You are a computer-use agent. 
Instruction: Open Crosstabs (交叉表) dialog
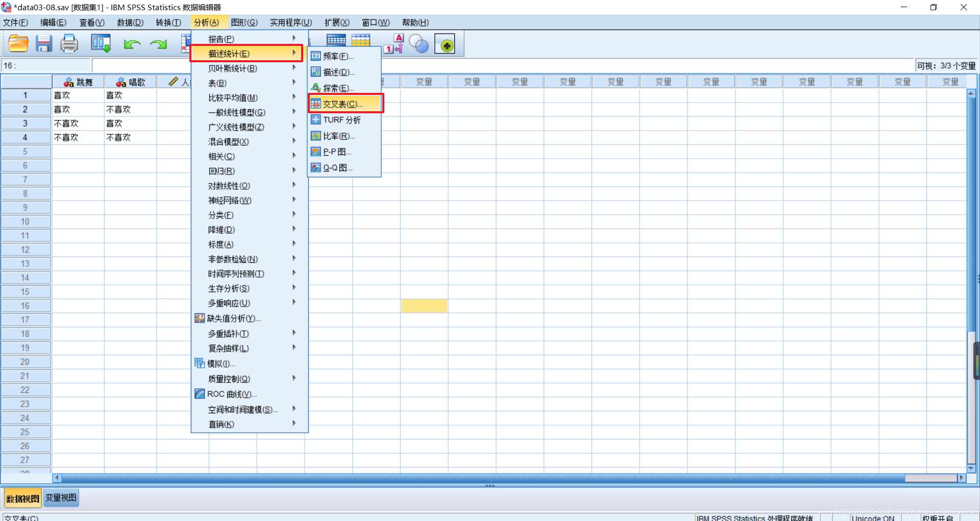tap(345, 104)
